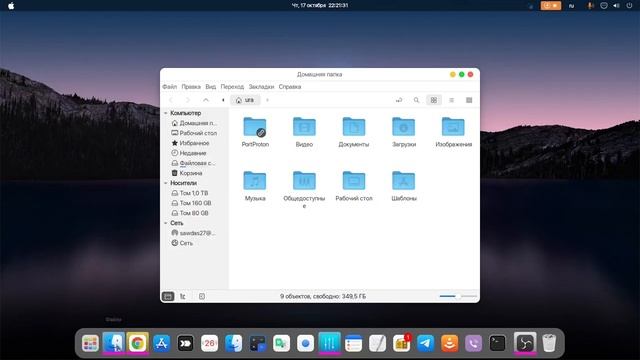Switch to compact view

469,100
